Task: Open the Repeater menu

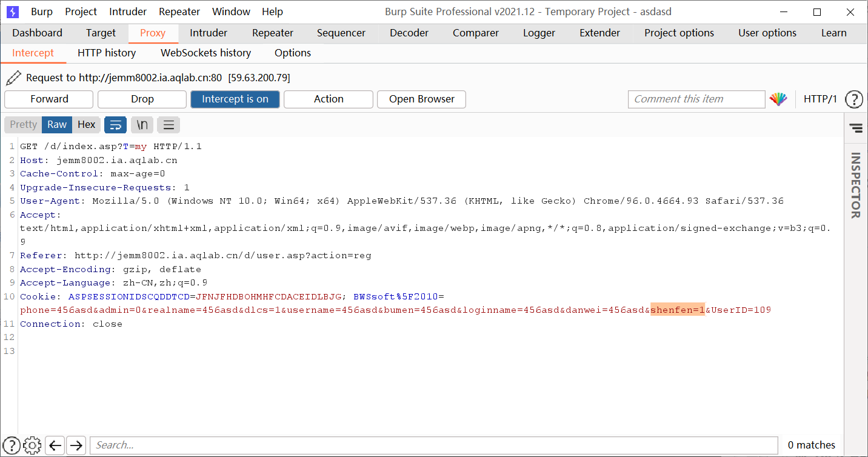Action: click(179, 12)
